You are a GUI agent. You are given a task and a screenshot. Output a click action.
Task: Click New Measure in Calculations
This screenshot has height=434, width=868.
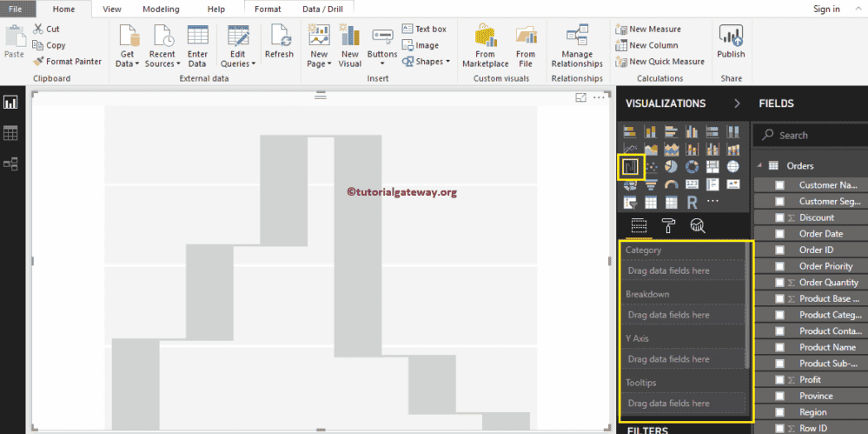pos(648,29)
